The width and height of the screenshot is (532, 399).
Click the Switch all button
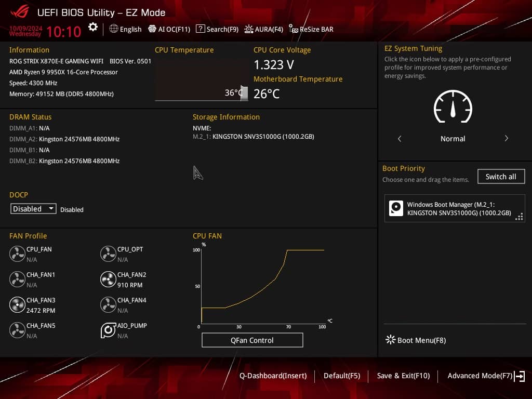(x=501, y=177)
